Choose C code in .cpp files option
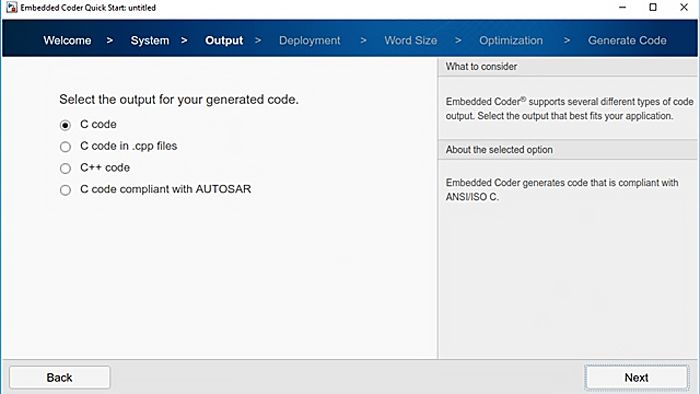This screenshot has height=394, width=700. coord(65,146)
